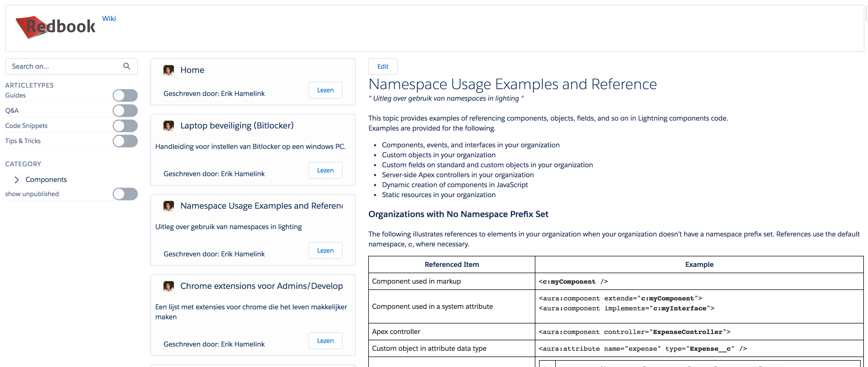This screenshot has width=868, height=367.
Task: Click avatar on Chrome extensions card
Action: click(168, 286)
